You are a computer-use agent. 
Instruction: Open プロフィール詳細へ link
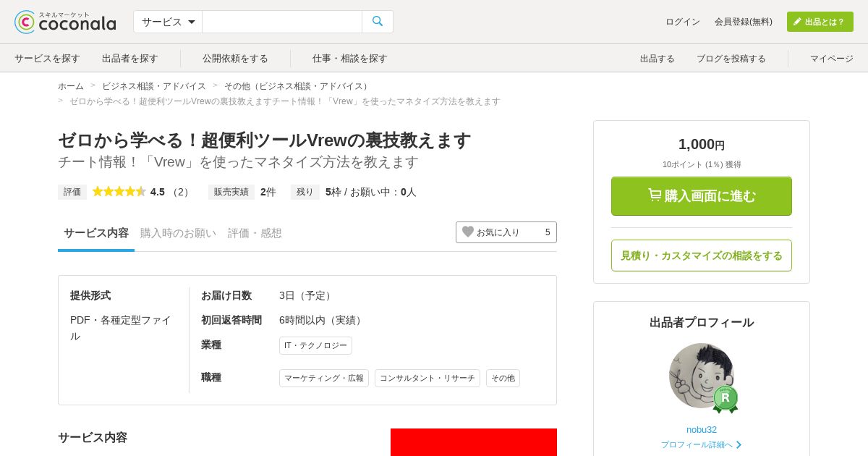pos(702,444)
